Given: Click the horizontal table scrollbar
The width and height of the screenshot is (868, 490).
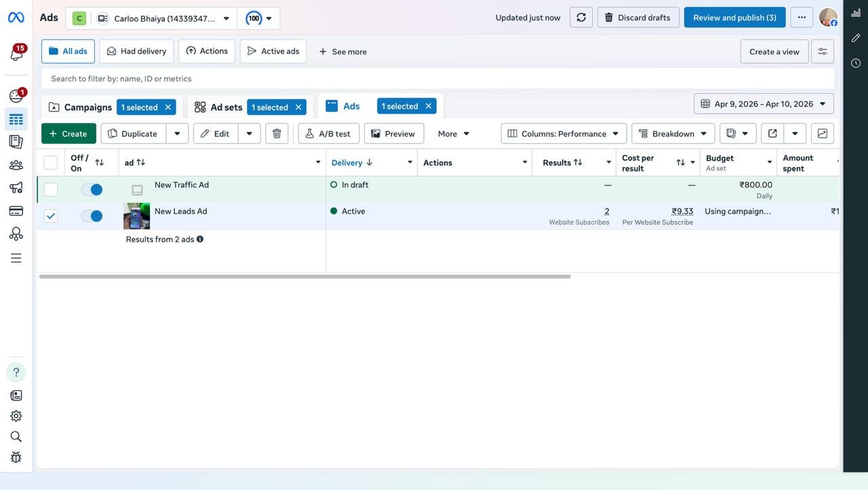Looking at the screenshot, I should 305,277.
